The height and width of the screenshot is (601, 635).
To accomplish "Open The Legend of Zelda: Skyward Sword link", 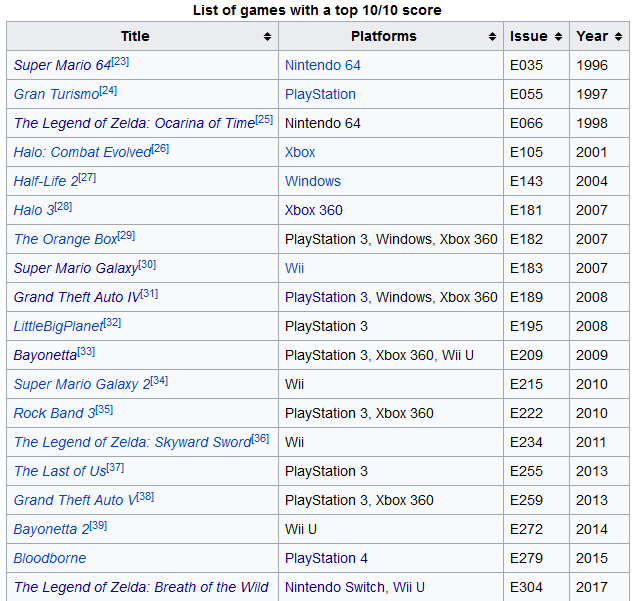I will [x=132, y=442].
